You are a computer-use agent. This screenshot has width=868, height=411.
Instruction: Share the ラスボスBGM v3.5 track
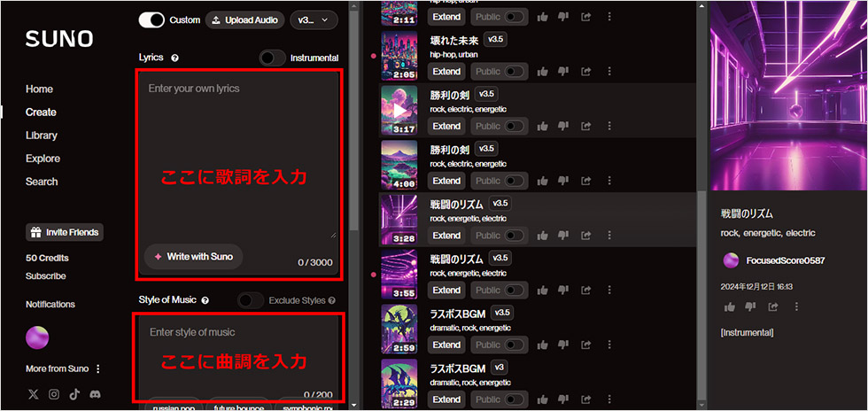pos(586,345)
